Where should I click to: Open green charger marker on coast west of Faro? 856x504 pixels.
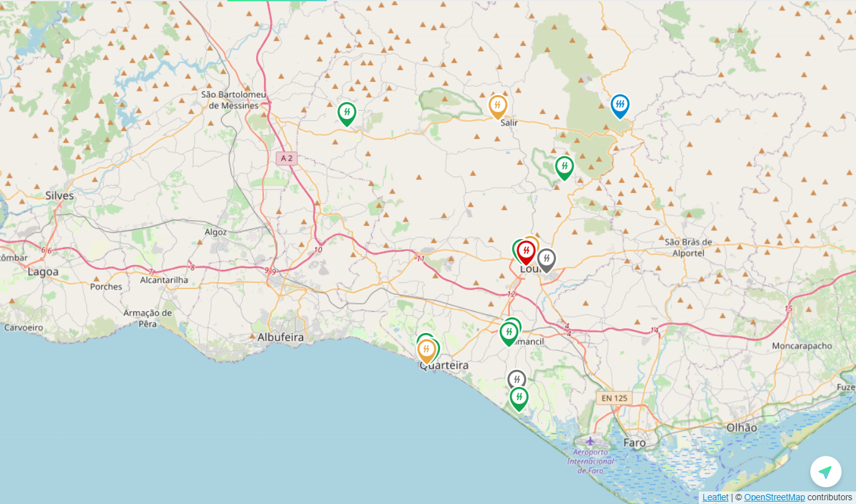pos(518,398)
